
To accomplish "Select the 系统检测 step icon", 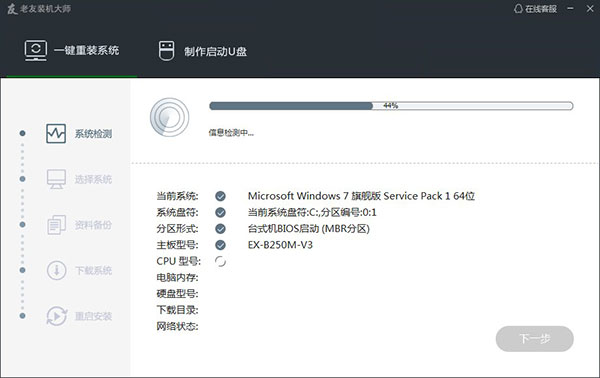I will point(56,134).
